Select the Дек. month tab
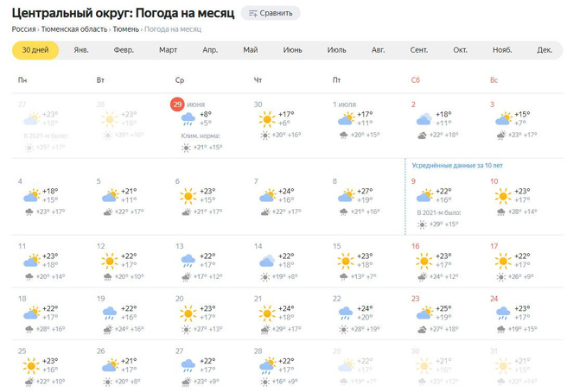 pyautogui.click(x=545, y=49)
